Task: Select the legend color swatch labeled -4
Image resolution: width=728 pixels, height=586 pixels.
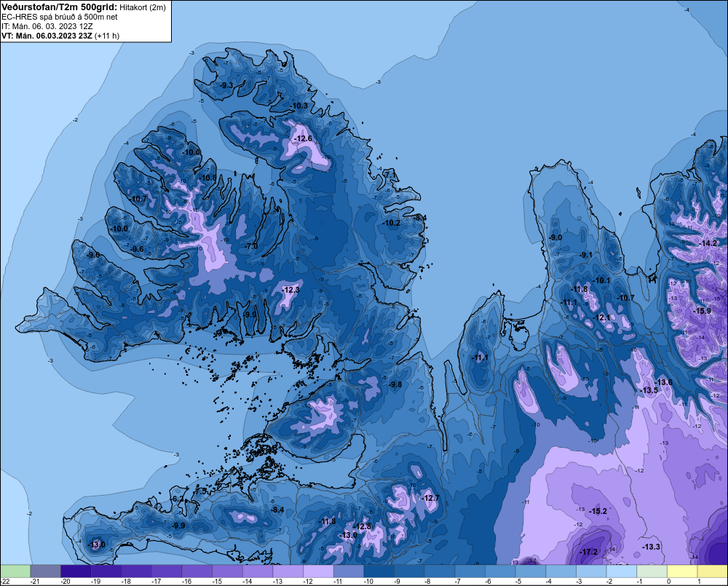Action: click(x=561, y=571)
